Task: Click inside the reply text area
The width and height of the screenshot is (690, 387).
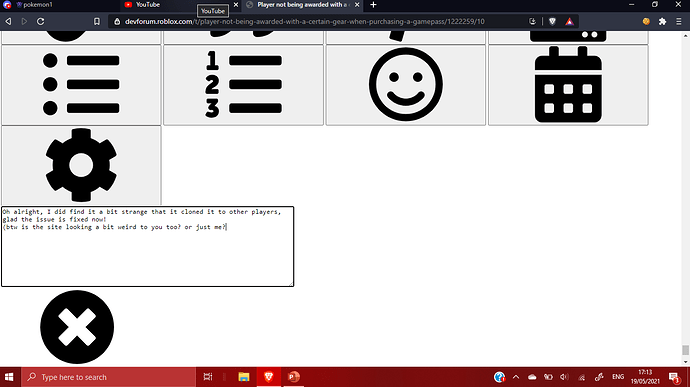Action: 147,247
